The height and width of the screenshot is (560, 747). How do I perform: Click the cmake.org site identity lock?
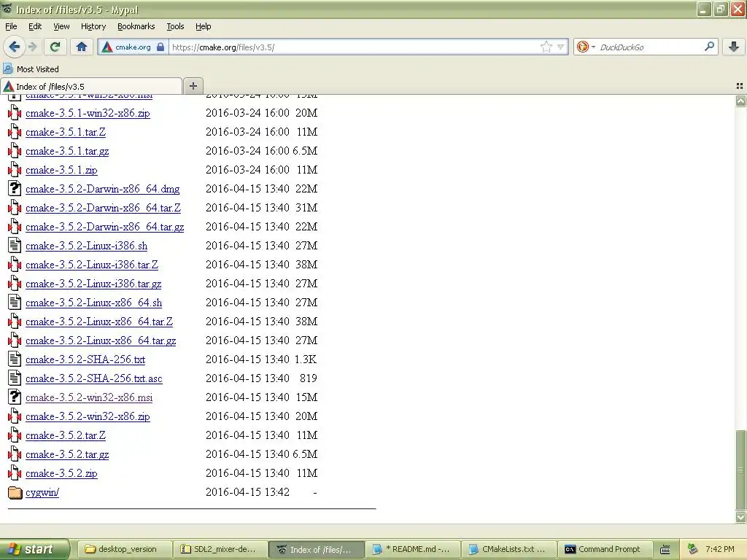click(x=160, y=47)
